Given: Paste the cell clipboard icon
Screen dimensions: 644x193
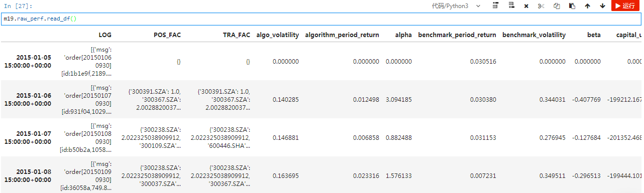Looking at the screenshot, I should click(x=572, y=6).
